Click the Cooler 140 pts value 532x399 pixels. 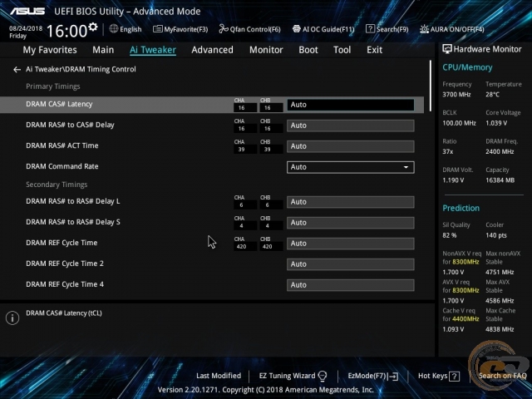[496, 235]
